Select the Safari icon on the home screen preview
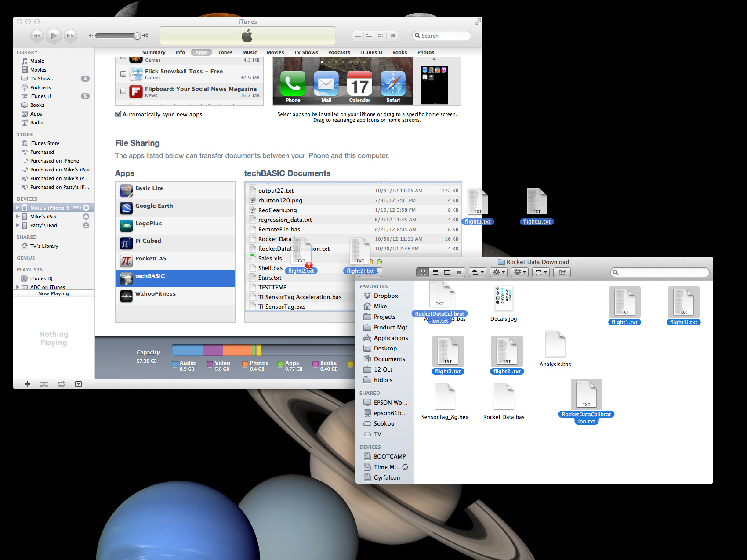This screenshot has height=560, width=747. coord(393,87)
